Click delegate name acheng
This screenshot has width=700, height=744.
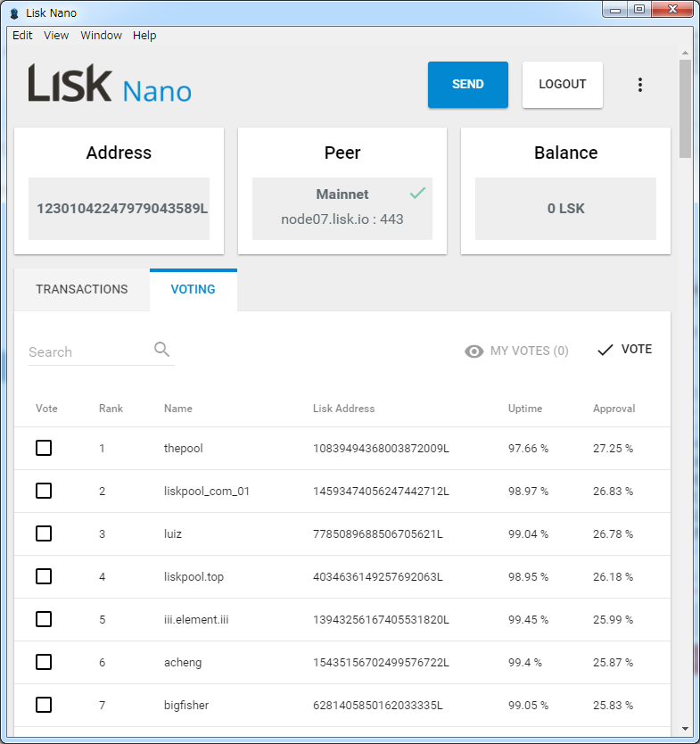tap(183, 663)
